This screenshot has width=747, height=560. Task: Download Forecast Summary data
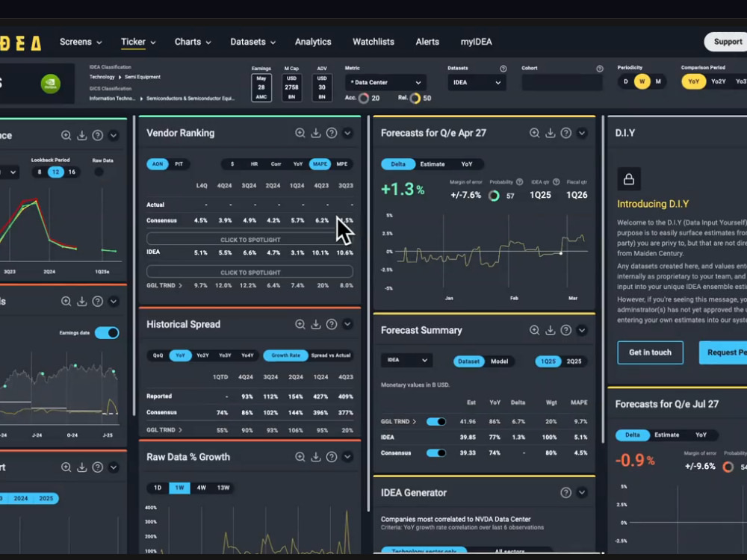pyautogui.click(x=550, y=330)
